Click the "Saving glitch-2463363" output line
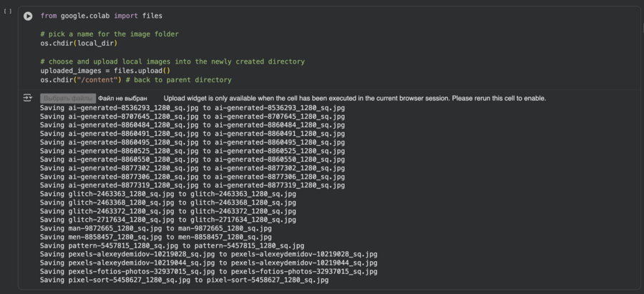Screen dimensions: 644x294 pyautogui.click(x=167, y=194)
